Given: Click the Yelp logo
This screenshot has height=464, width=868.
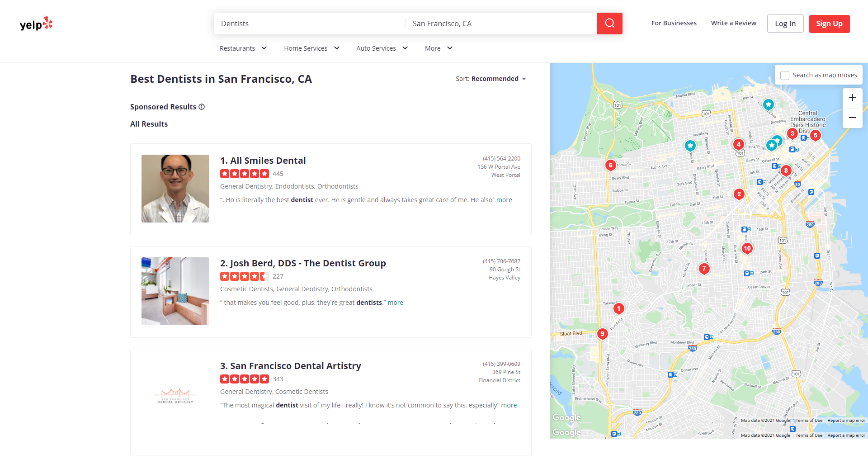Looking at the screenshot, I should 36,24.
